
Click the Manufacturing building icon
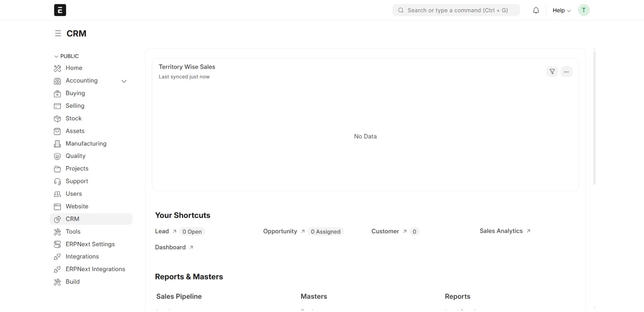point(57,144)
